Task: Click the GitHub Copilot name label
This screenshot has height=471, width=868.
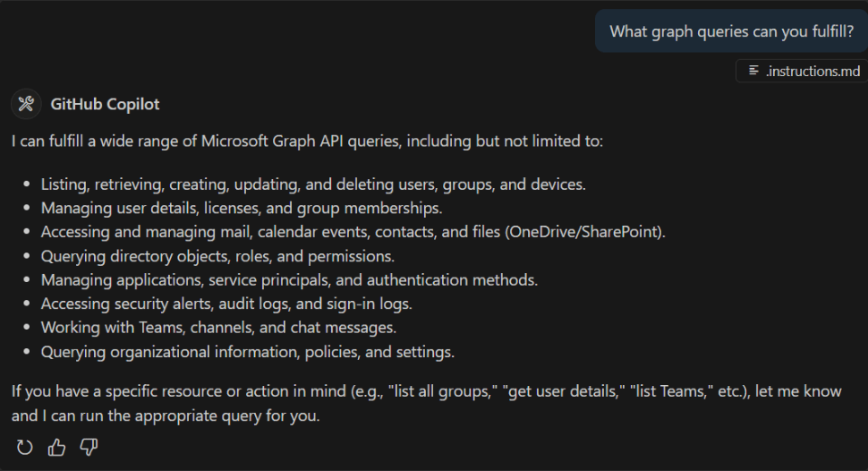Action: coord(105,104)
